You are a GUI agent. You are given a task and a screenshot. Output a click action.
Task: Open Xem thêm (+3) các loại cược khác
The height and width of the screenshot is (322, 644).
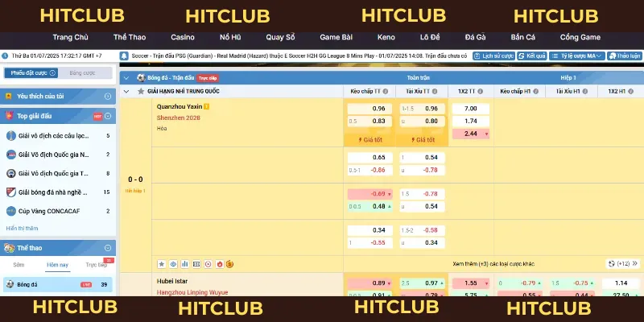[x=493, y=264]
